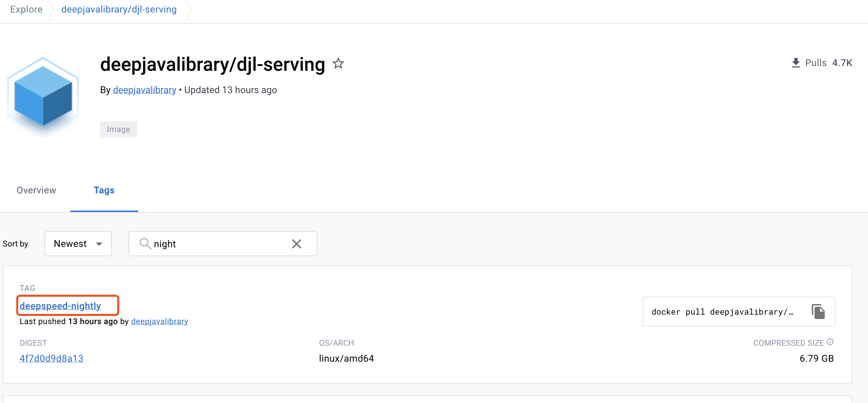Screen dimensions: 868x403
Task: Copy the docker pull command
Action: [x=818, y=311]
